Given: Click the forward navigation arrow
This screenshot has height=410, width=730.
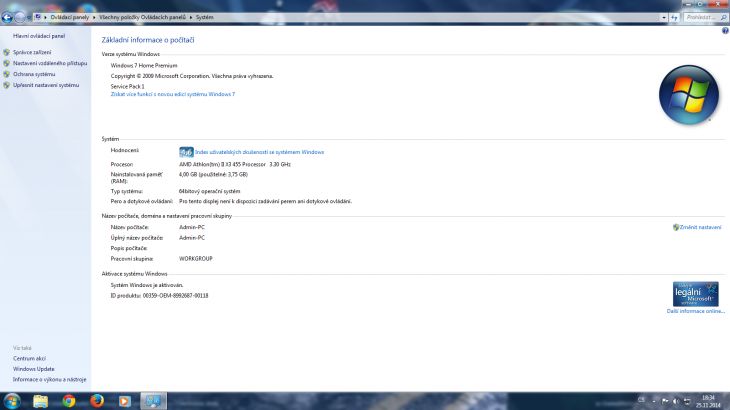Looking at the screenshot, I should pyautogui.click(x=20, y=18).
